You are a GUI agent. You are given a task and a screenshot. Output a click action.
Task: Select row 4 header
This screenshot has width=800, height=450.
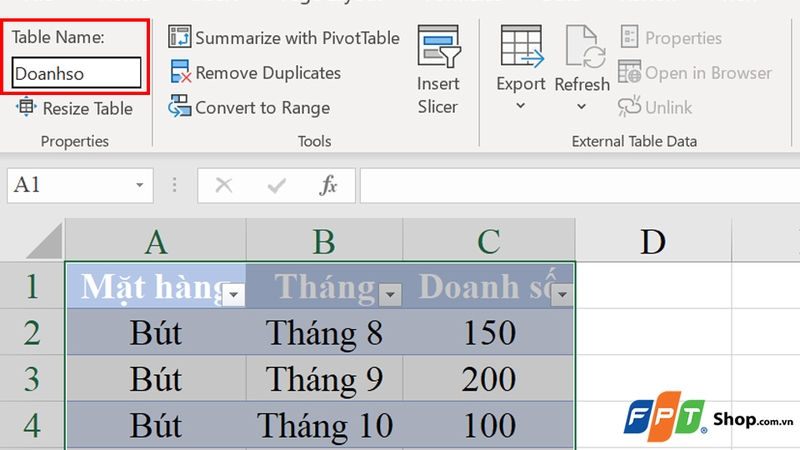click(x=32, y=424)
